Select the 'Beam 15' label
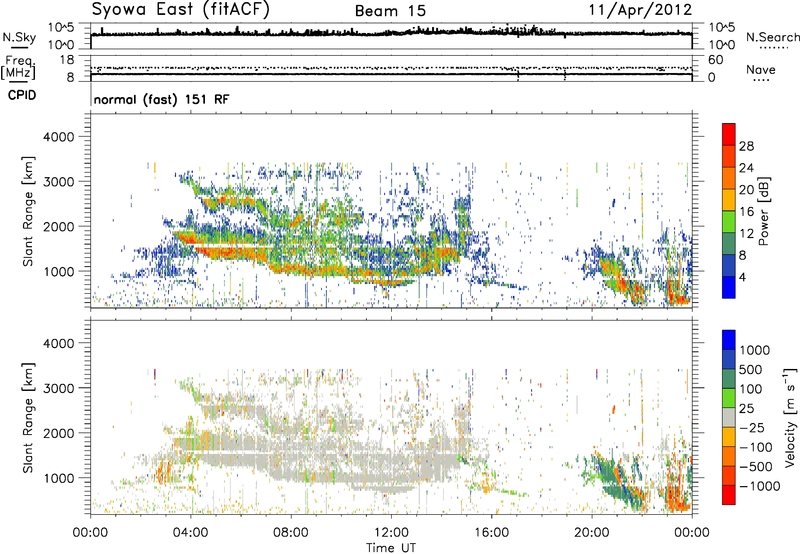This screenshot has width=800, height=554. [390, 11]
